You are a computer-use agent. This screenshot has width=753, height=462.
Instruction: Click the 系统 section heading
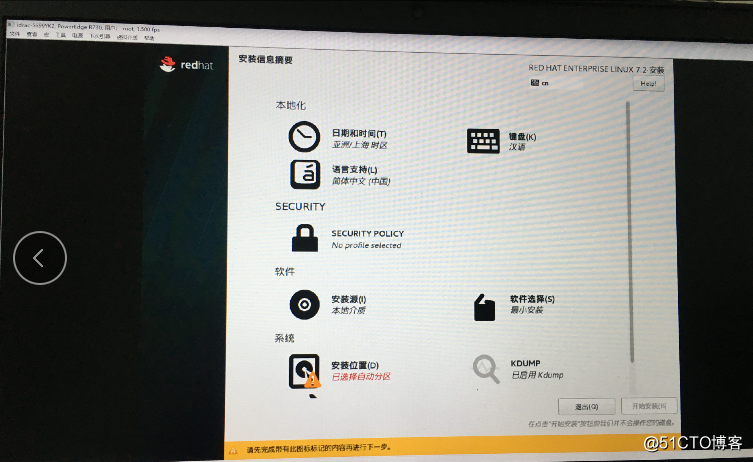coord(284,338)
